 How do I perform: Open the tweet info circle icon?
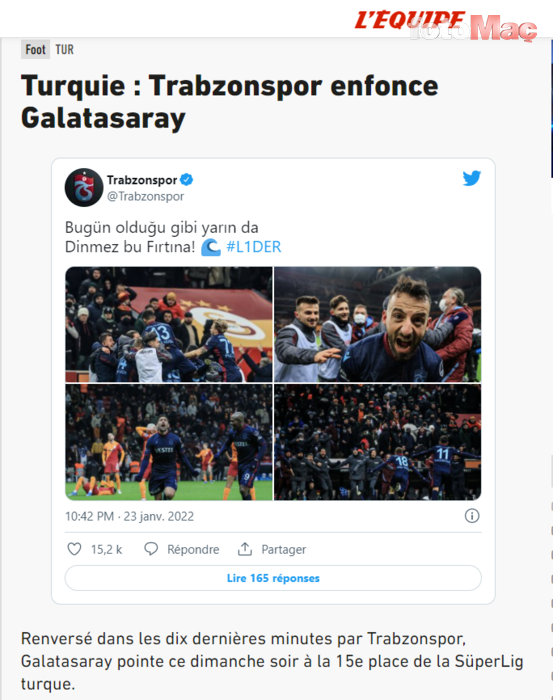472,516
